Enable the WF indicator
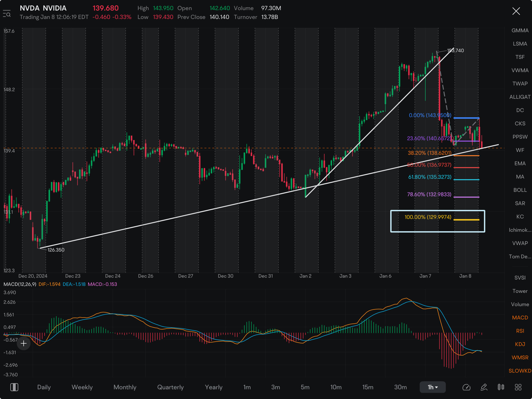This screenshot has width=532, height=399. 520,150
